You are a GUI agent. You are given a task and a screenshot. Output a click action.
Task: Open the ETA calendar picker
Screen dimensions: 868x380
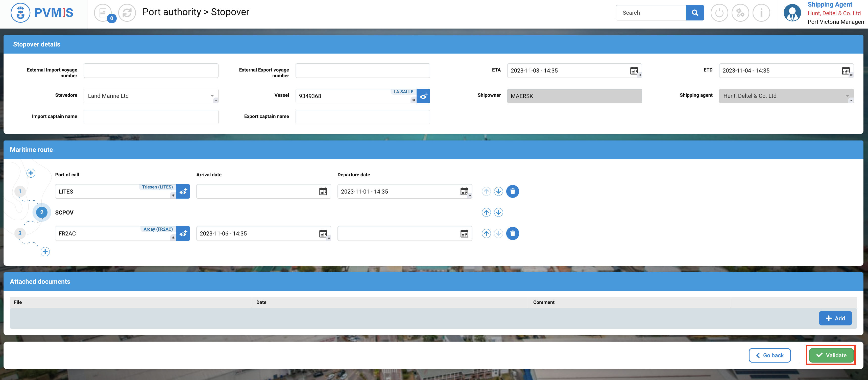[634, 70]
